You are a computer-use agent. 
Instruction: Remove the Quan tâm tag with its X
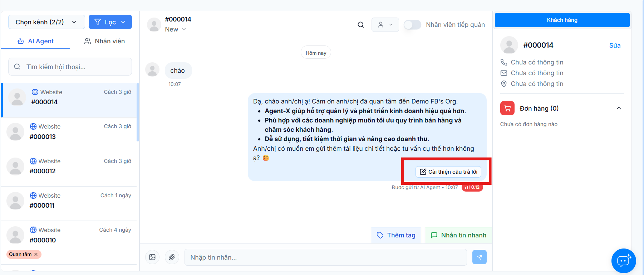click(x=36, y=254)
